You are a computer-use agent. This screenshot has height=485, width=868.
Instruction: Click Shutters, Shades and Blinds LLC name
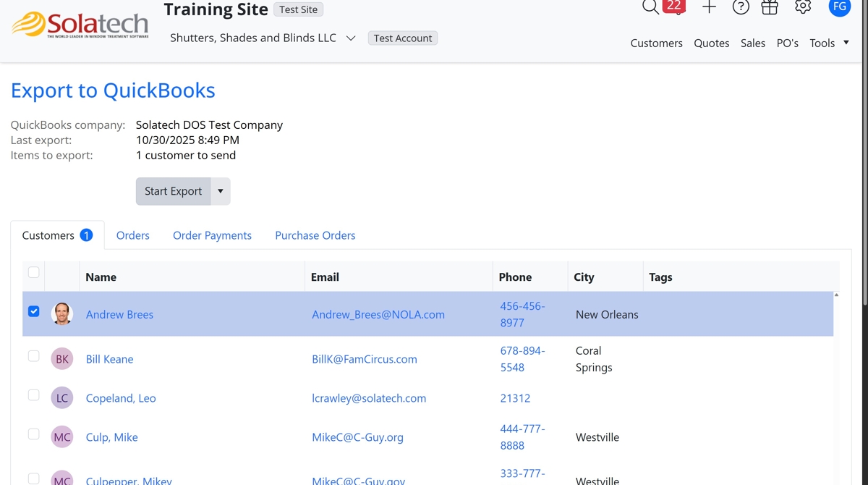click(253, 38)
